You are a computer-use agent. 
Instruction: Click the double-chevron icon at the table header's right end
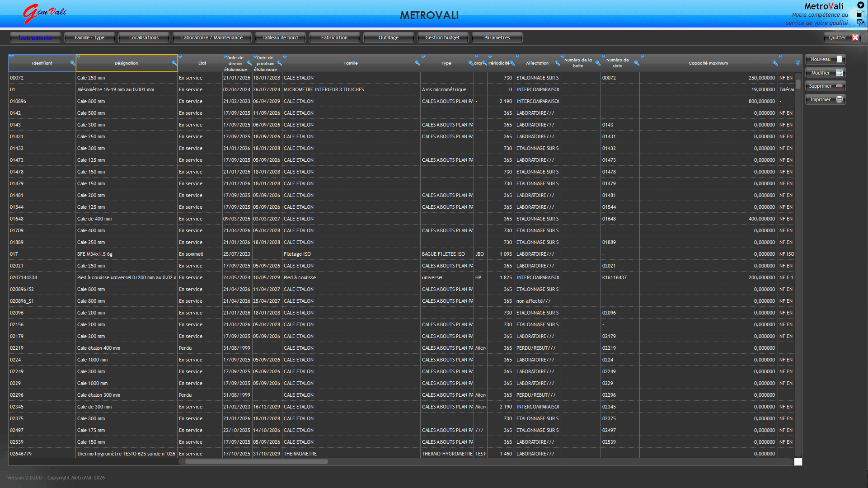(x=798, y=63)
